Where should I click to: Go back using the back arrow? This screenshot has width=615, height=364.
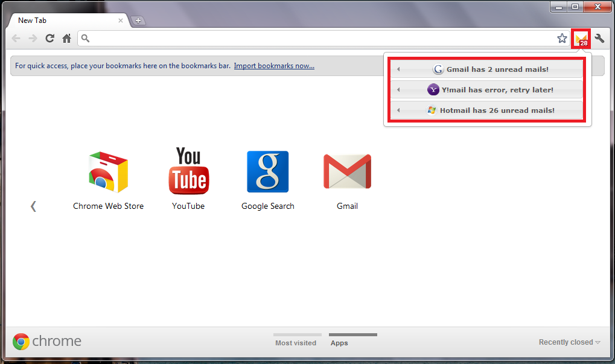[x=16, y=39]
